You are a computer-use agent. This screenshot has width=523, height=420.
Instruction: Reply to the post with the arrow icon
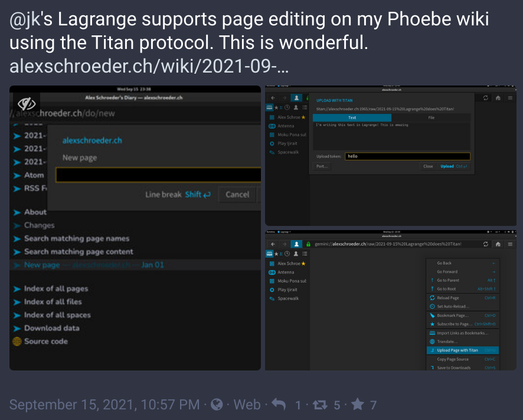[x=279, y=405]
